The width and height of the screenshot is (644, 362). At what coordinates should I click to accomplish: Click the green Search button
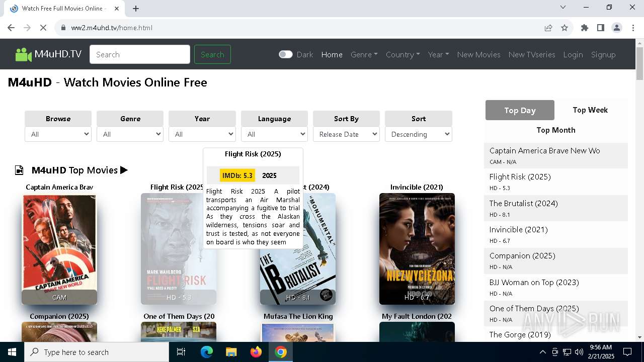click(212, 54)
